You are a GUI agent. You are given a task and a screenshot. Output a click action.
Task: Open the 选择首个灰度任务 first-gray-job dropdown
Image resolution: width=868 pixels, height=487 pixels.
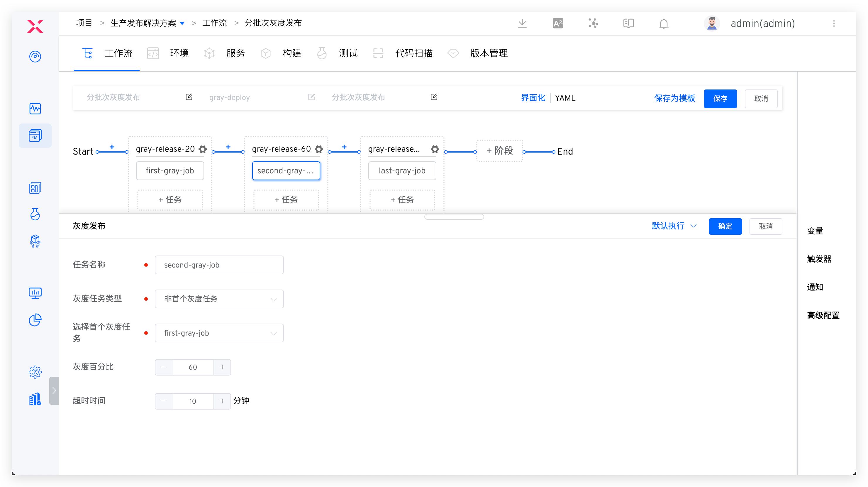219,333
